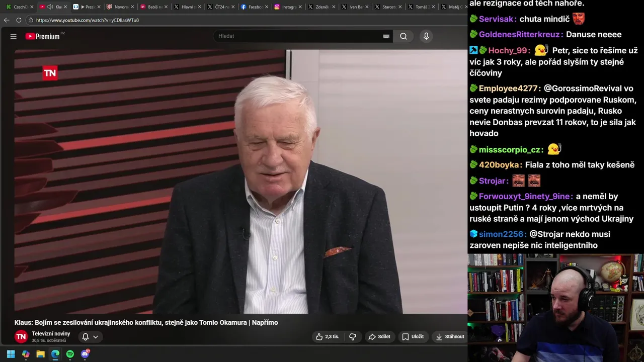Click the Sdílet share button

point(379,337)
